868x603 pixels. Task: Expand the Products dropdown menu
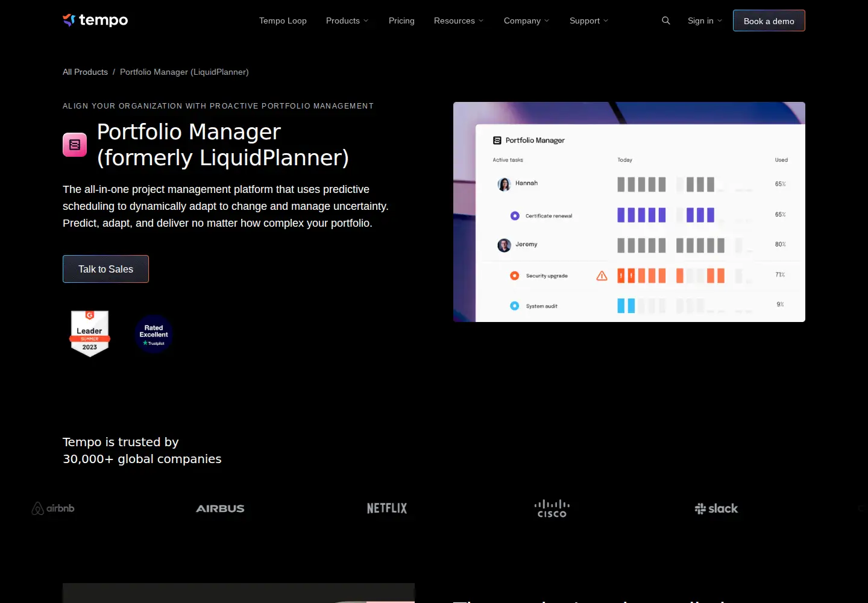(x=347, y=21)
